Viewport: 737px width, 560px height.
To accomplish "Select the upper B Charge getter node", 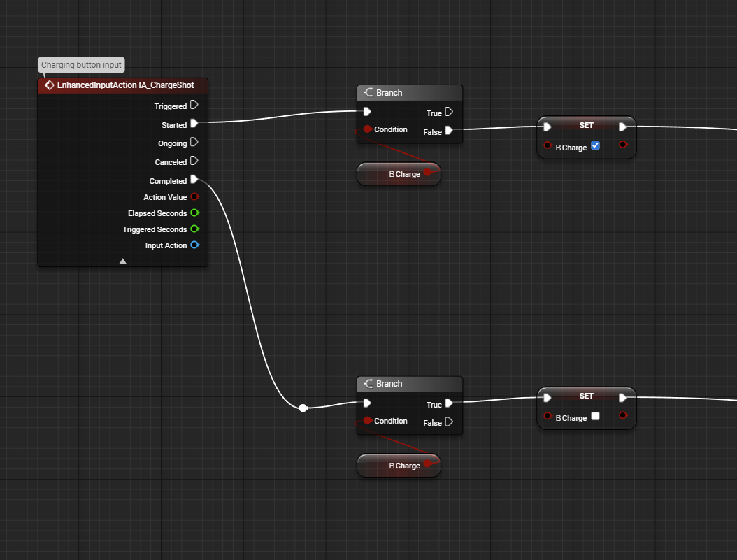I will (399, 174).
